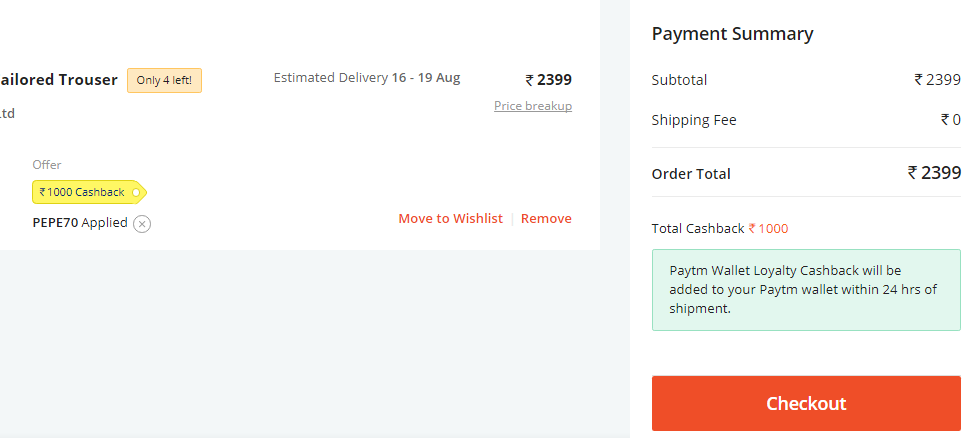964x442 pixels.
Task: Click the Subtotal row label
Action: click(x=679, y=80)
